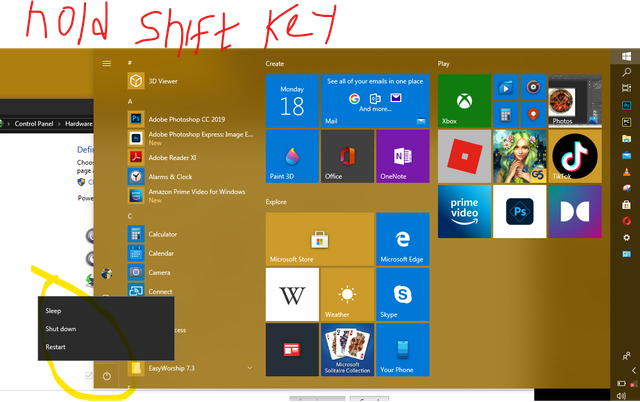Viewport: 640px width, 402px height.
Task: Open the G5 game tile
Action: 520,156
